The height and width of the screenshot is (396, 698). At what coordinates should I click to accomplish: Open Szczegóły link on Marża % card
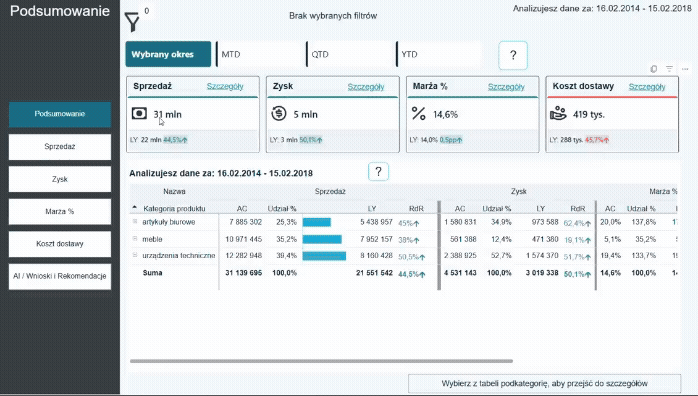click(506, 86)
